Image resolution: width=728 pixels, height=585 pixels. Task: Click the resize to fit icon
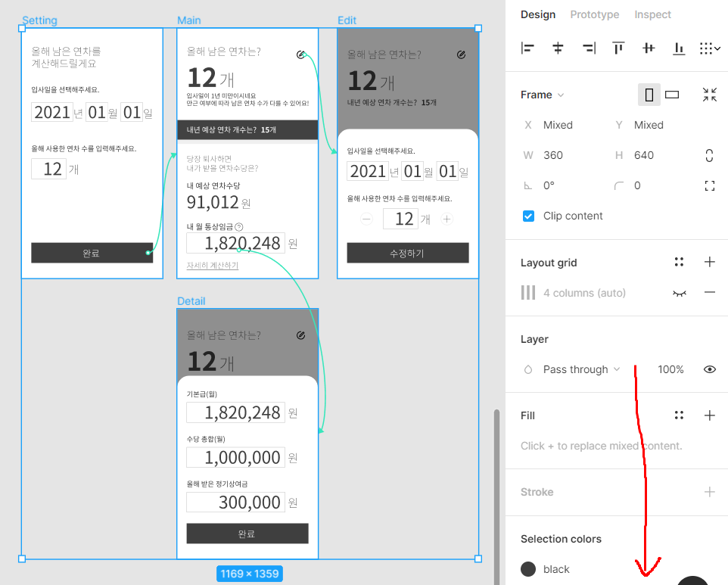[x=709, y=95]
